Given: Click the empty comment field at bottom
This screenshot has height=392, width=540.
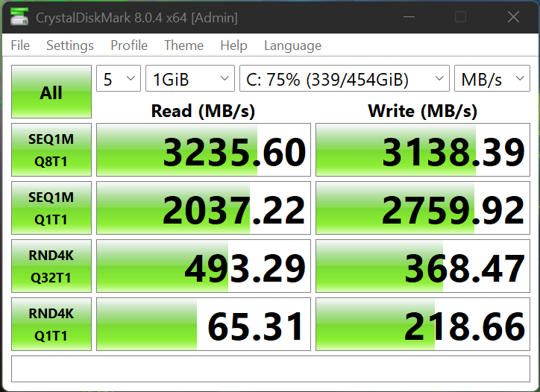Looking at the screenshot, I should pos(271,369).
